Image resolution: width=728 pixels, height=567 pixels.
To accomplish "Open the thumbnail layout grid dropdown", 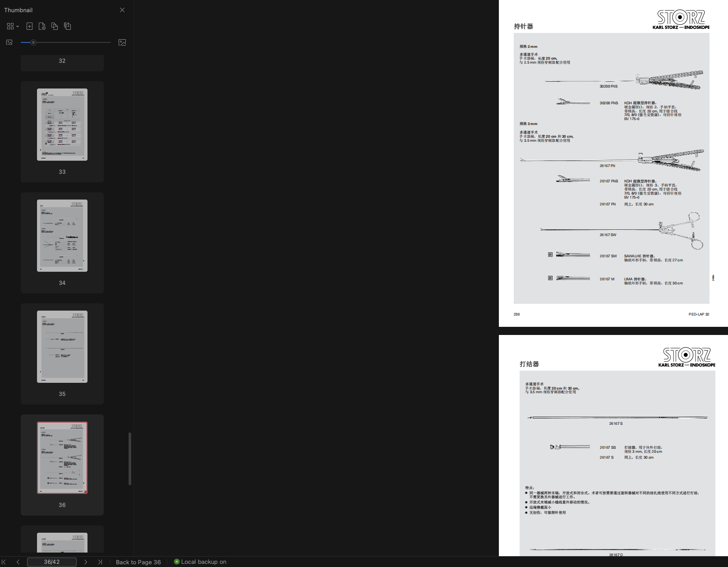I will coord(13,27).
